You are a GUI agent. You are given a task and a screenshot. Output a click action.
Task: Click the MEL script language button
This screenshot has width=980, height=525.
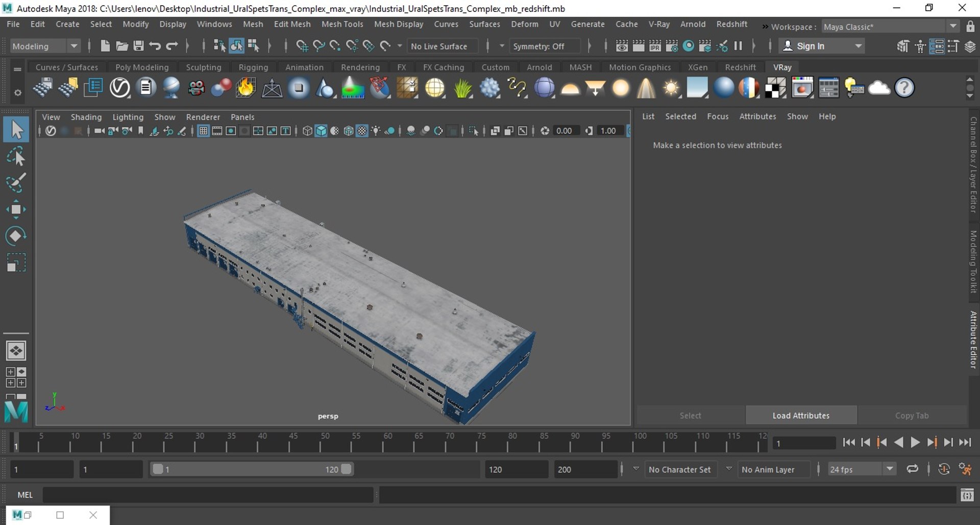tap(25, 494)
